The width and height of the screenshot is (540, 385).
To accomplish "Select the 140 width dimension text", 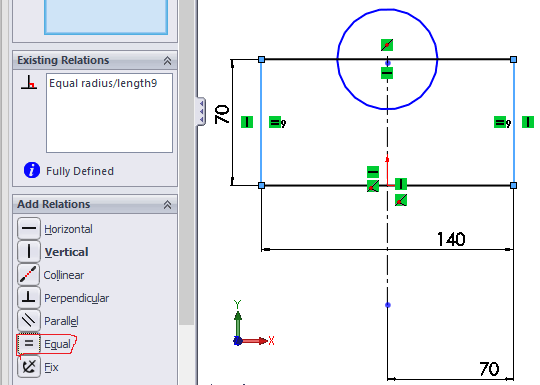I will click(x=451, y=239).
